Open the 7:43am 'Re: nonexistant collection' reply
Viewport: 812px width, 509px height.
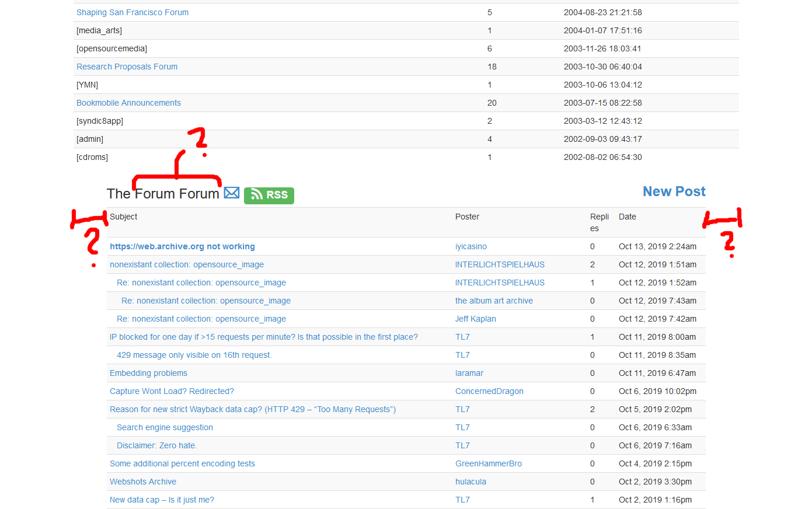(x=206, y=301)
